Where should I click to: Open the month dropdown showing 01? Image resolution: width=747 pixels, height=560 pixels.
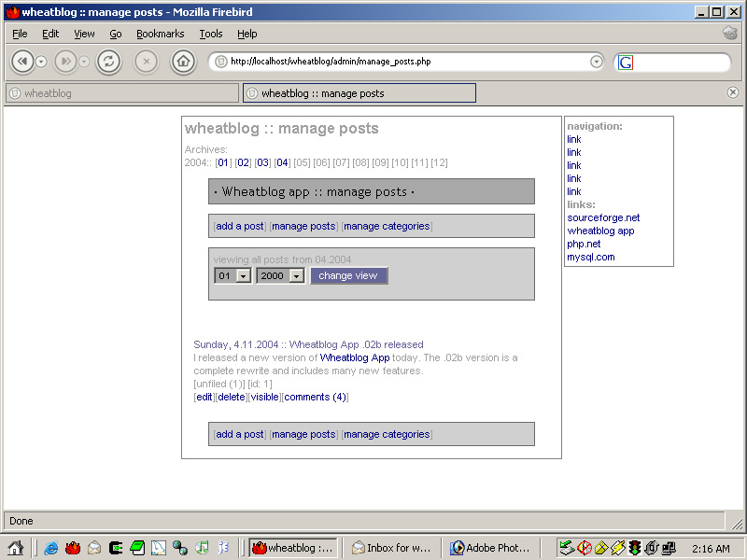tap(232, 275)
